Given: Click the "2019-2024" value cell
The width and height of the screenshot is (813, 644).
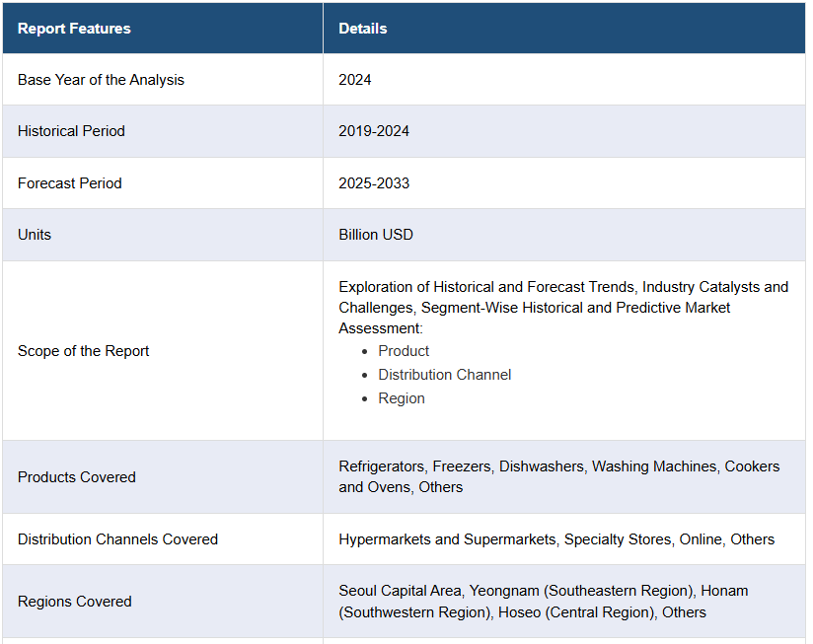Looking at the screenshot, I should coord(374,131).
